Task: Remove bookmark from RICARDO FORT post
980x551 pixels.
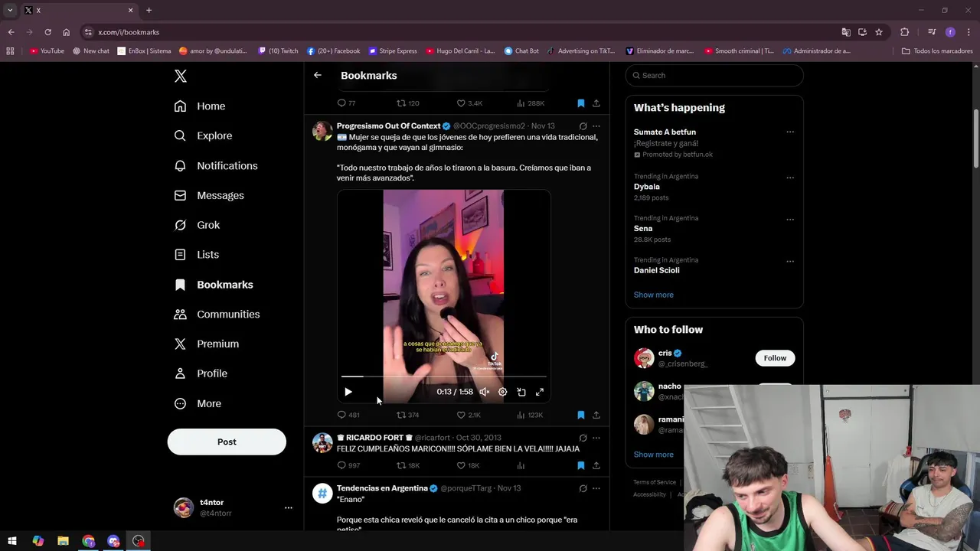Action: point(580,465)
